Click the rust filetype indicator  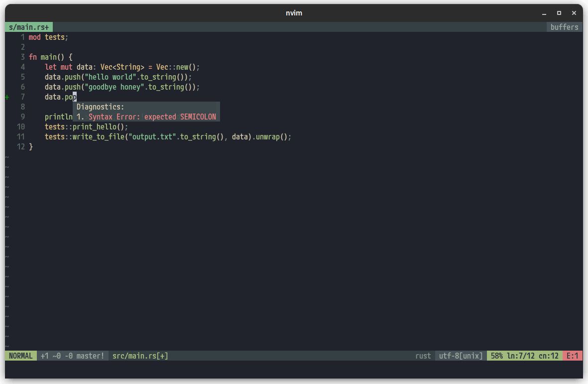tap(423, 356)
